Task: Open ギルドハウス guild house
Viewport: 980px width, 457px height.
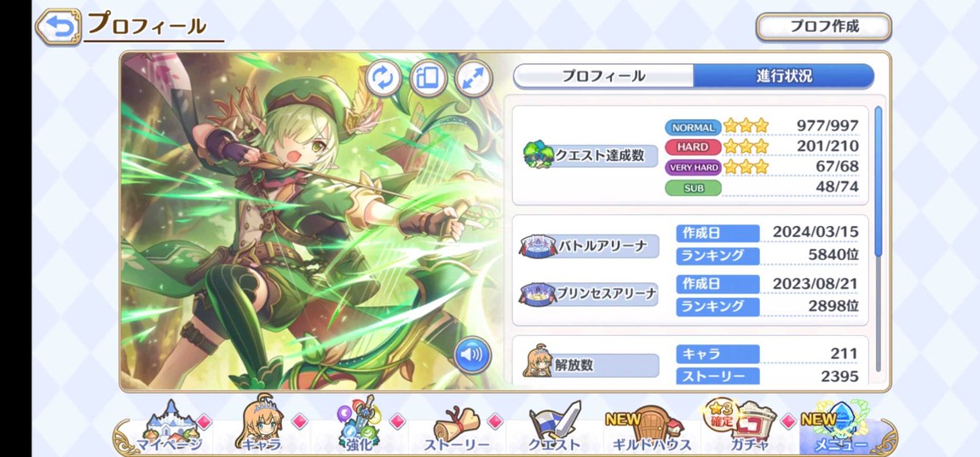Action: [649, 428]
